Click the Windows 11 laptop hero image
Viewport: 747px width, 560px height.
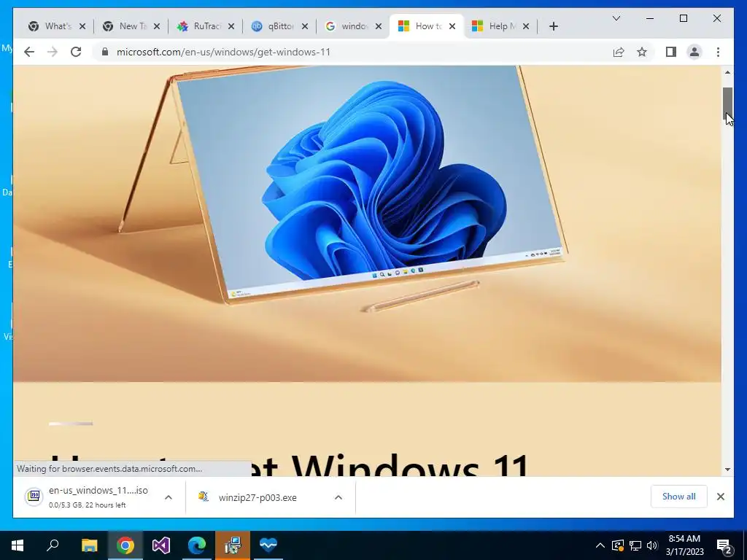point(367,224)
